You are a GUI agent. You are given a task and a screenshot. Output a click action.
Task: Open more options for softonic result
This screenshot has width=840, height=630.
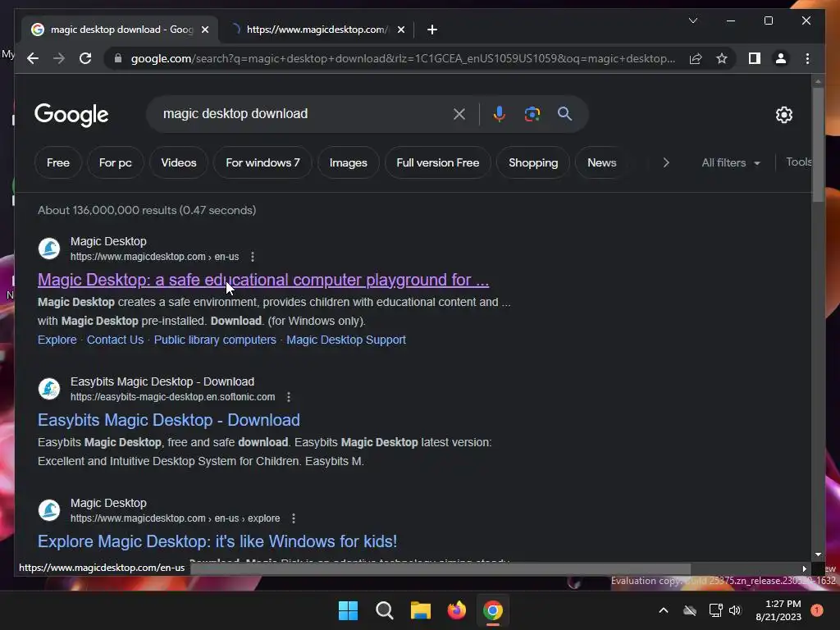pos(288,397)
